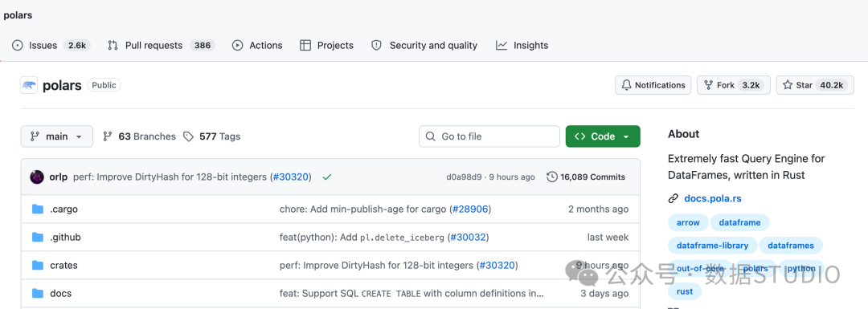Visit the docs.pola.rs link

(713, 198)
